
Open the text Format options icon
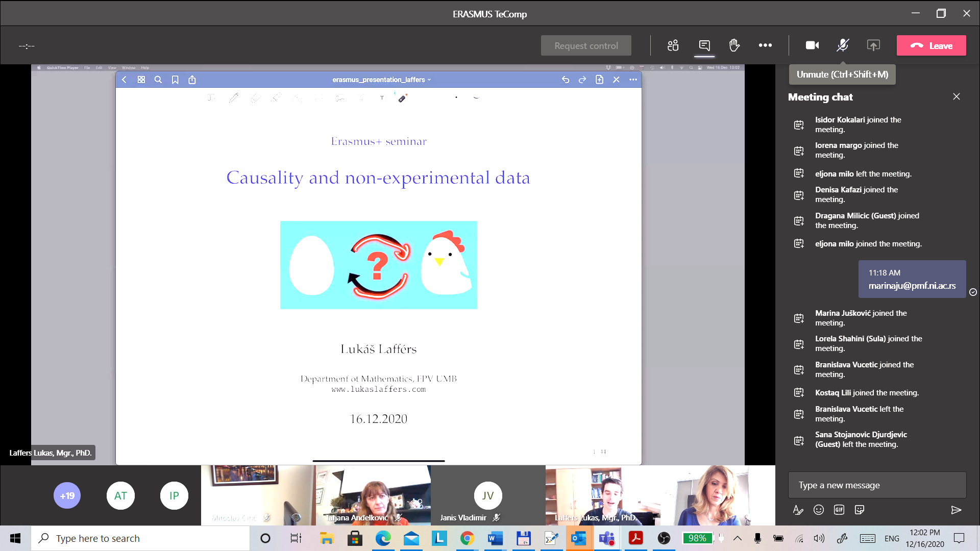pyautogui.click(x=798, y=510)
